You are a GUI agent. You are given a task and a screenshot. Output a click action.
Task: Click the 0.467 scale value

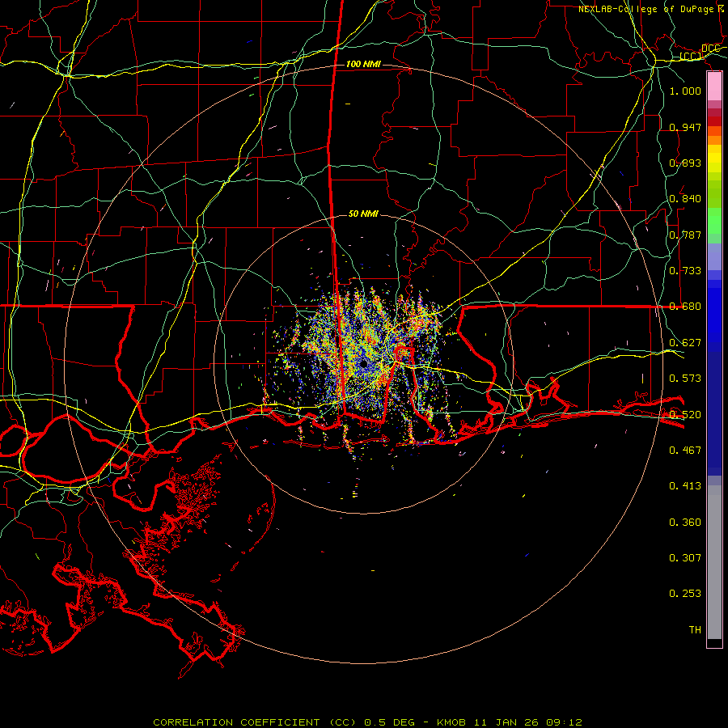685,450
